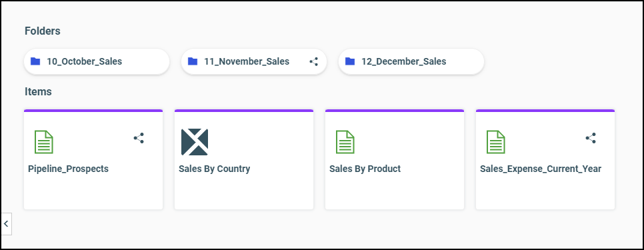Click empty area of Sales By Country card

coord(244,192)
